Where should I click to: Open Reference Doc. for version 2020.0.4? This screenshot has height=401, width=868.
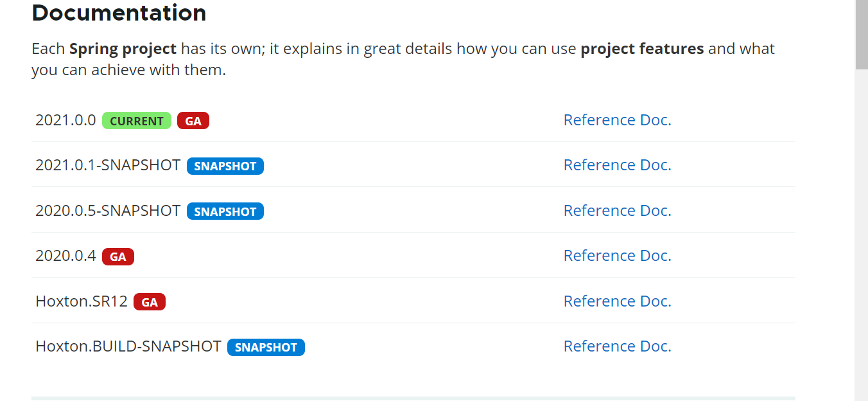click(617, 256)
